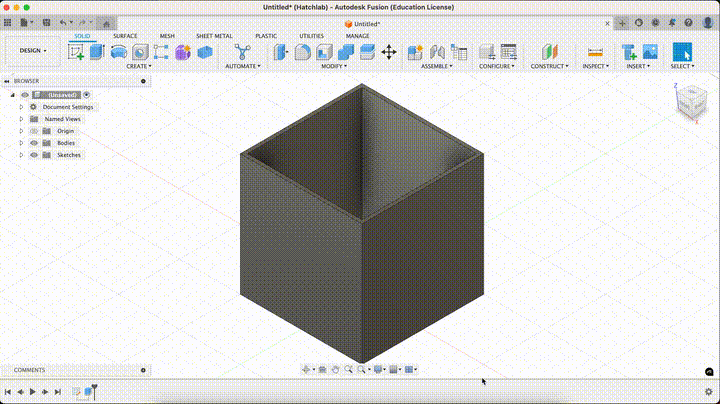The image size is (720, 404).
Task: Open the CONFIGURE dropdown menu
Action: [x=496, y=66]
